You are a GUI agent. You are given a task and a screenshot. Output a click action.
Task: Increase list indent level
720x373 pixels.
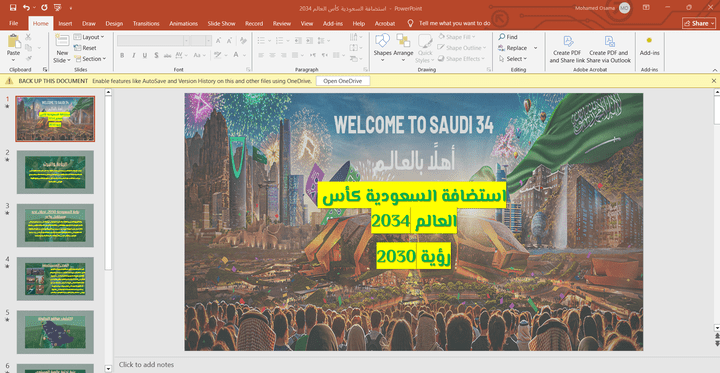pyautogui.click(x=310, y=41)
